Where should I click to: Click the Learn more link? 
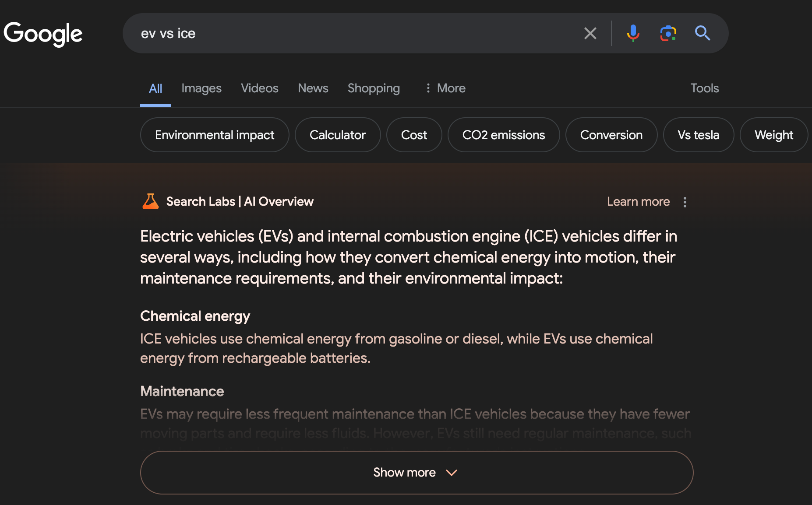click(638, 201)
